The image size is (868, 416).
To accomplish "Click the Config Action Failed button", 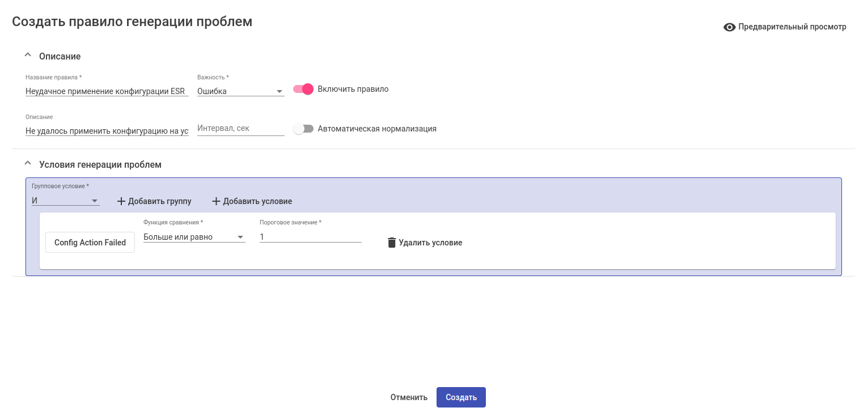I will (90, 243).
